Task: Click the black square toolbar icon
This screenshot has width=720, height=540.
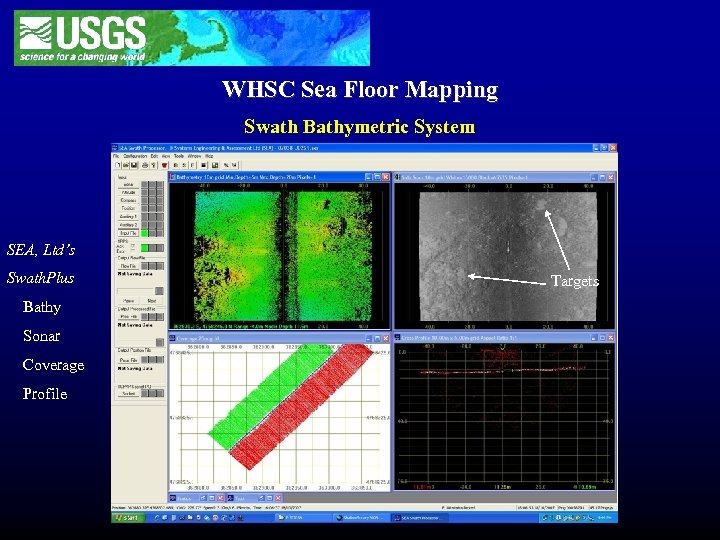Action: click(x=204, y=165)
